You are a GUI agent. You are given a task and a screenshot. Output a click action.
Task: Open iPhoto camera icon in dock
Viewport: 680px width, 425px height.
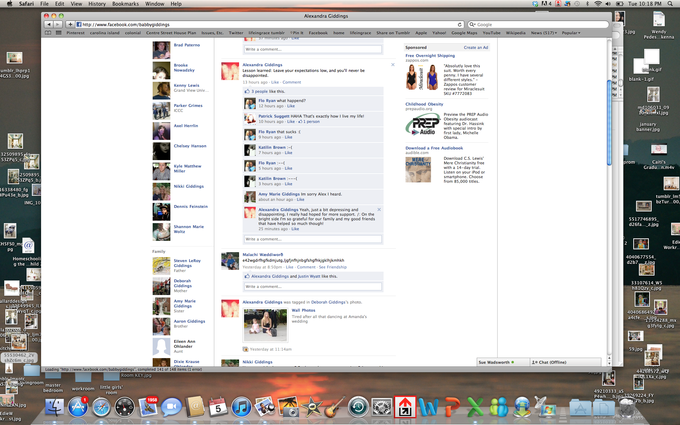pyautogui.click(x=265, y=407)
